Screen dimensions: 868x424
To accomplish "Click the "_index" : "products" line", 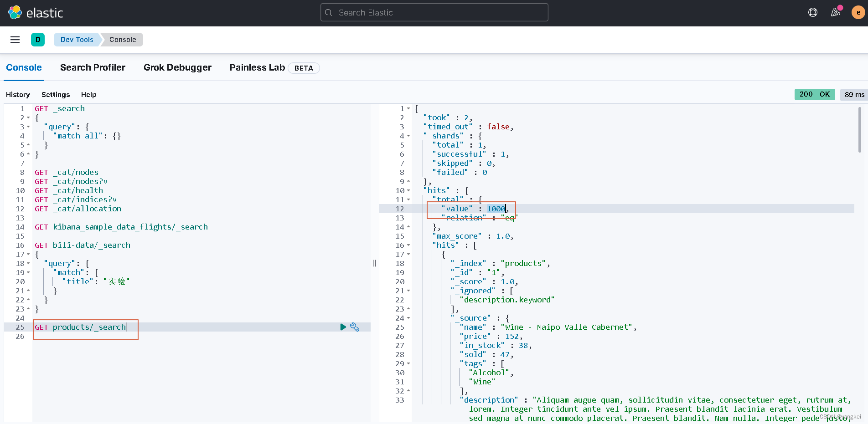I will [x=500, y=263].
